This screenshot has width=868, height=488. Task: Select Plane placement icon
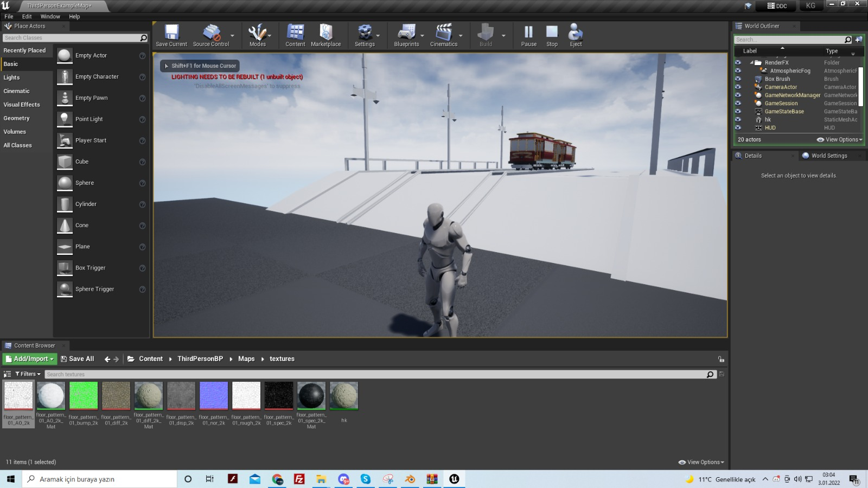65,246
